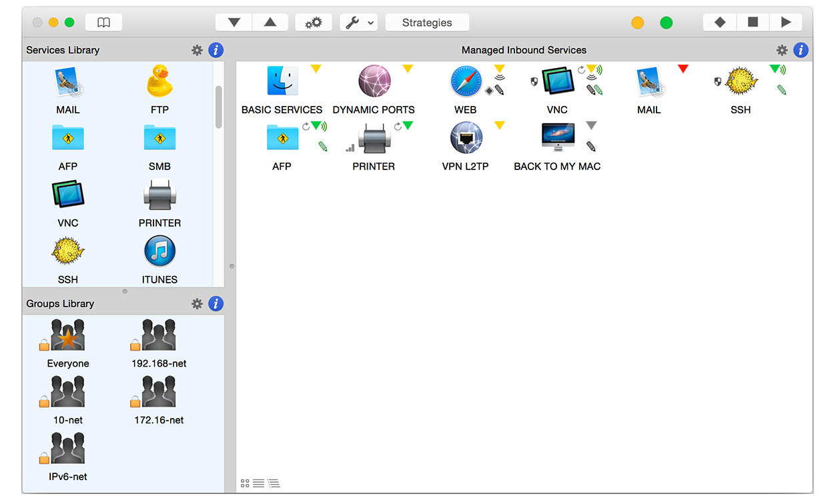Select the ITUNES service icon

[159, 251]
